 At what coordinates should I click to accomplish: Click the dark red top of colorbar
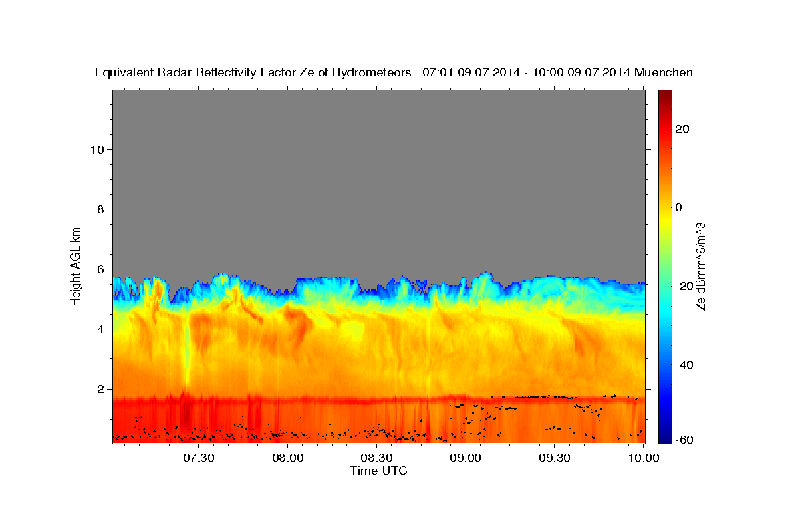click(x=665, y=95)
